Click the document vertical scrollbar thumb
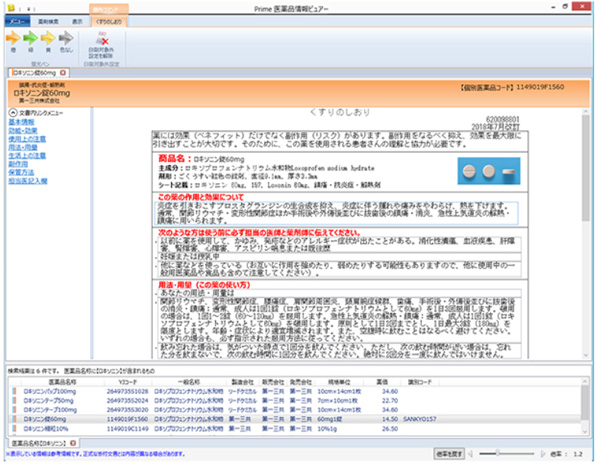This screenshot has width=596, height=465. [585, 167]
